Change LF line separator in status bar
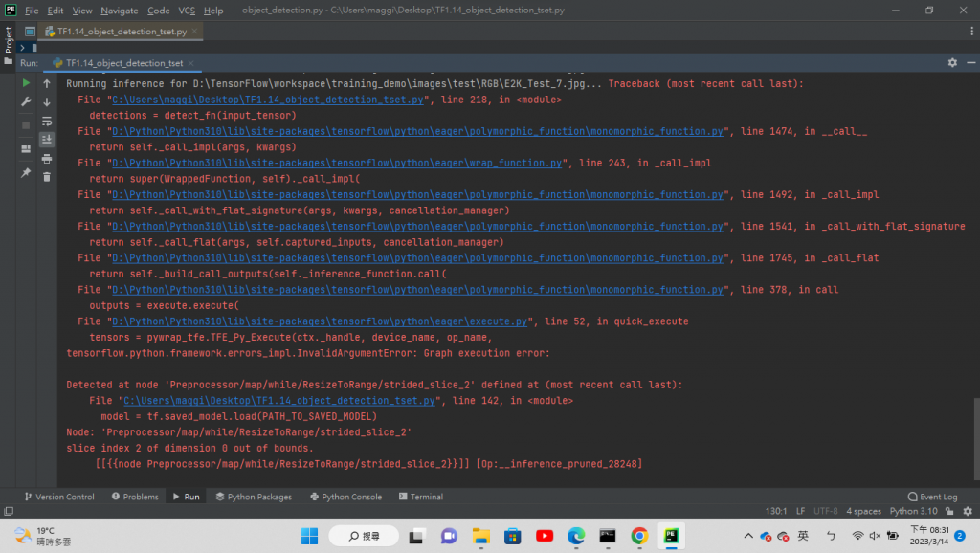This screenshot has width=980, height=553. [801, 511]
